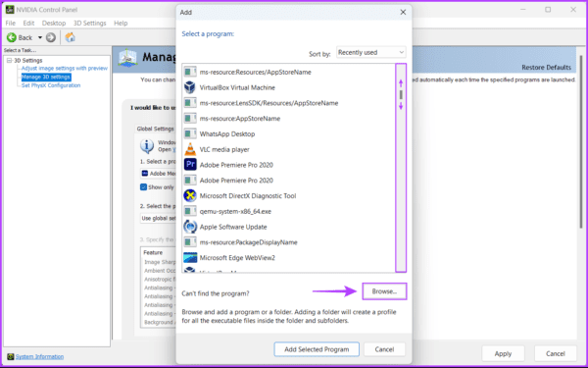Click the Manage 3D settings header icon
The height and width of the screenshot is (368, 588).
click(x=128, y=58)
